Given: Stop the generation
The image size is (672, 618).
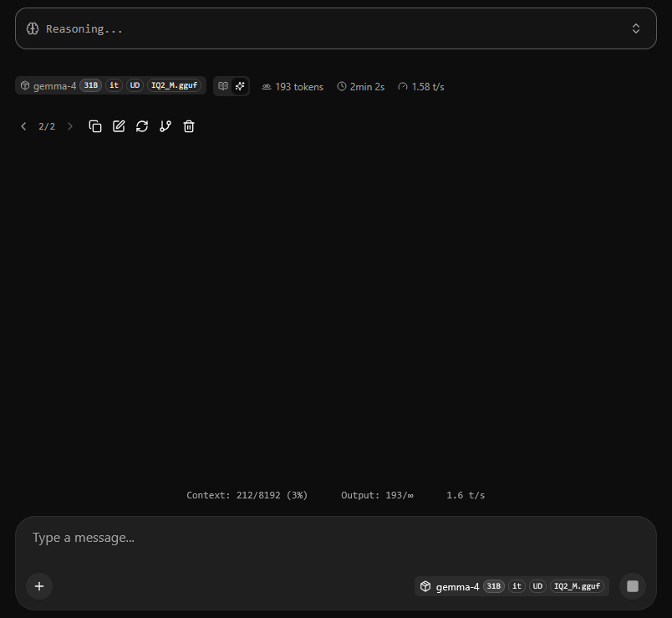Looking at the screenshot, I should (633, 586).
